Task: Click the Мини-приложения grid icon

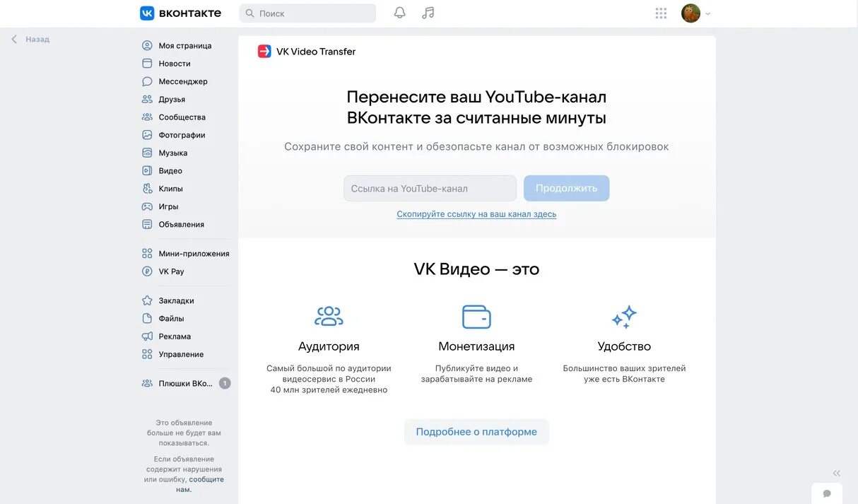Action: [147, 254]
